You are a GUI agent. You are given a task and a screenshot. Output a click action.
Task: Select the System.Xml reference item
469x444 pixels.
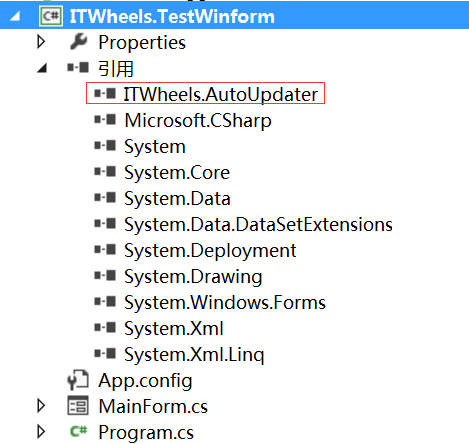pos(174,329)
